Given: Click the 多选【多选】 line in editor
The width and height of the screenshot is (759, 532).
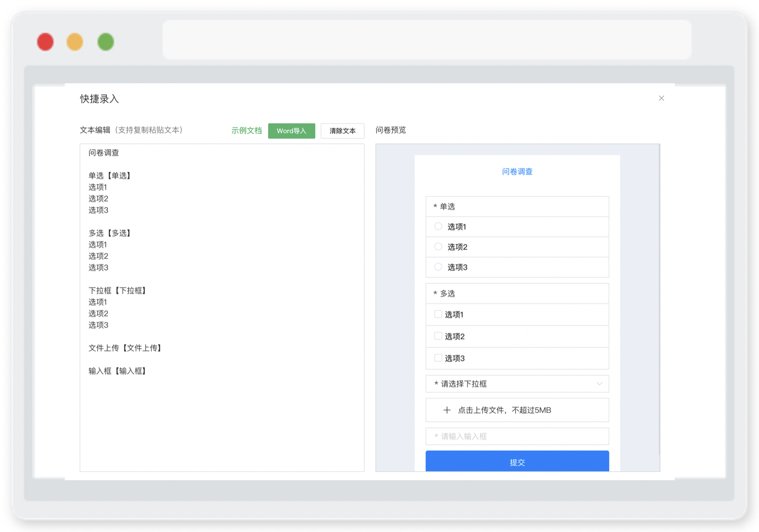Looking at the screenshot, I should tap(111, 233).
